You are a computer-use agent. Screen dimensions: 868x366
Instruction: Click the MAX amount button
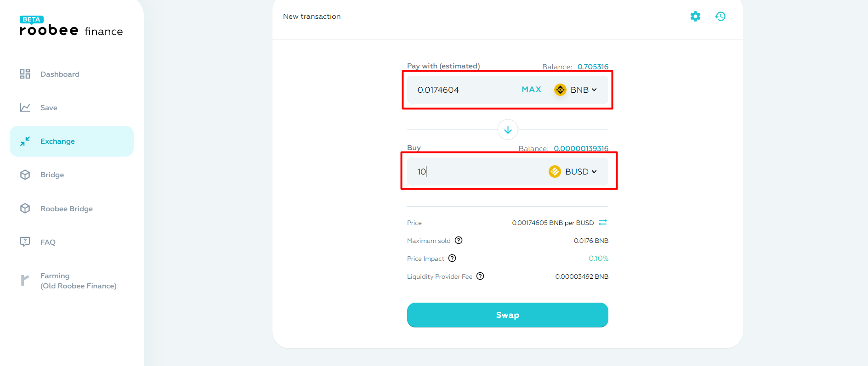(x=531, y=90)
